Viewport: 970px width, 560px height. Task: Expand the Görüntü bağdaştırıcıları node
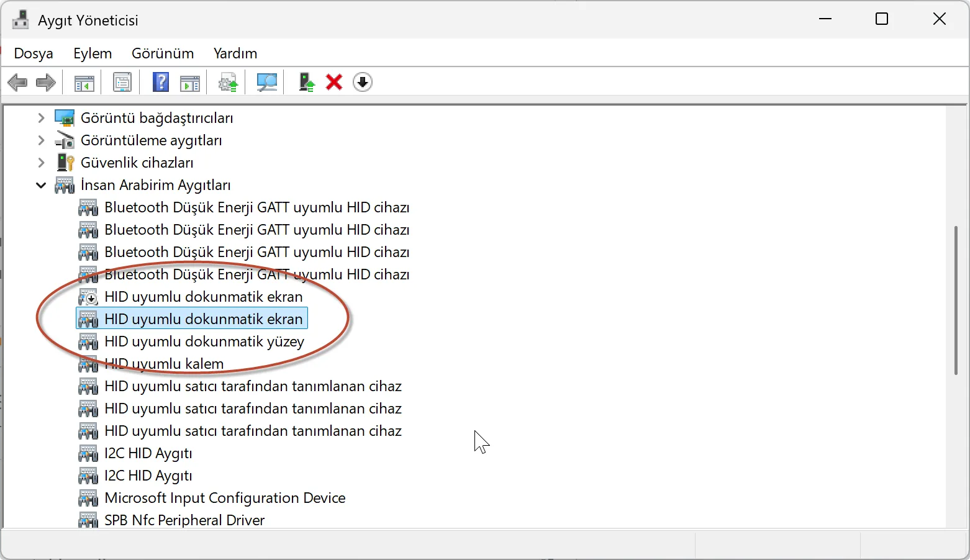click(41, 118)
